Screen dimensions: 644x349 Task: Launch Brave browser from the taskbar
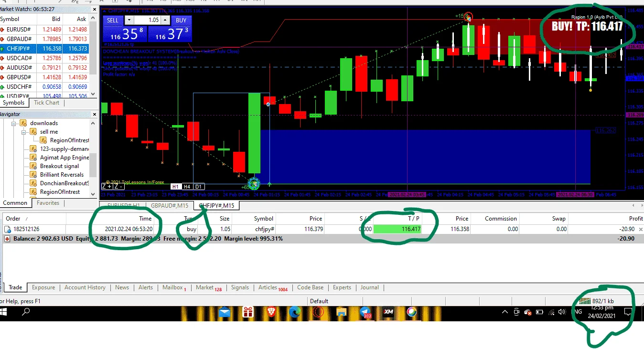271,313
